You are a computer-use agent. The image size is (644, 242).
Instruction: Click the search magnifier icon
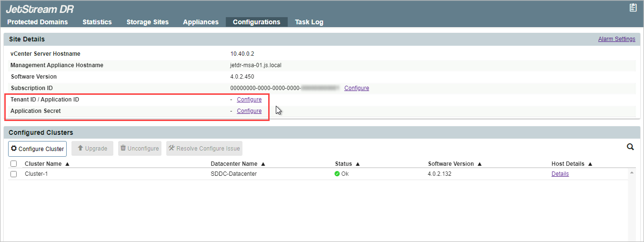(630, 147)
